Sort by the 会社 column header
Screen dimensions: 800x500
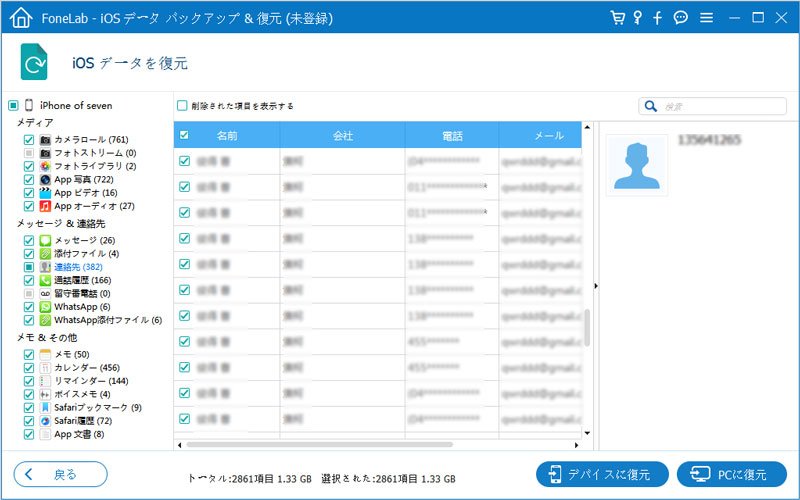342,135
